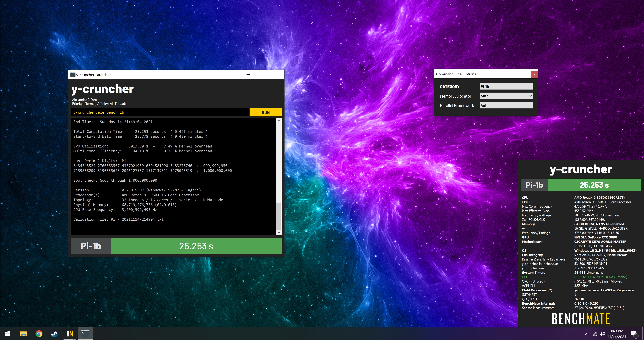Maximize the y-cruncher Launcher window
This screenshot has height=340, width=644.
pyautogui.click(x=263, y=74)
